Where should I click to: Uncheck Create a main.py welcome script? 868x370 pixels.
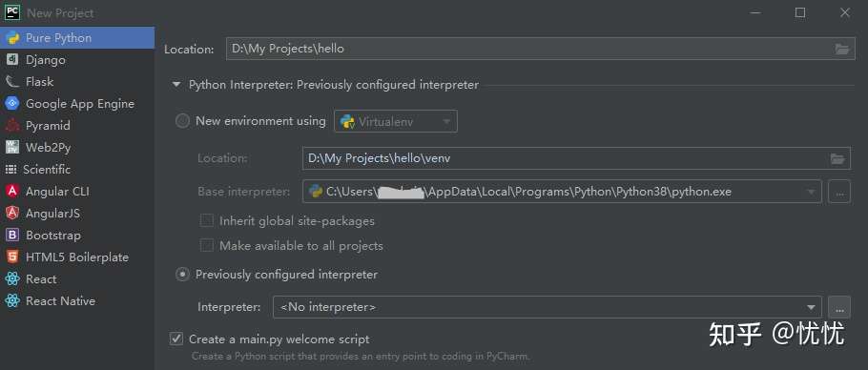[176, 339]
